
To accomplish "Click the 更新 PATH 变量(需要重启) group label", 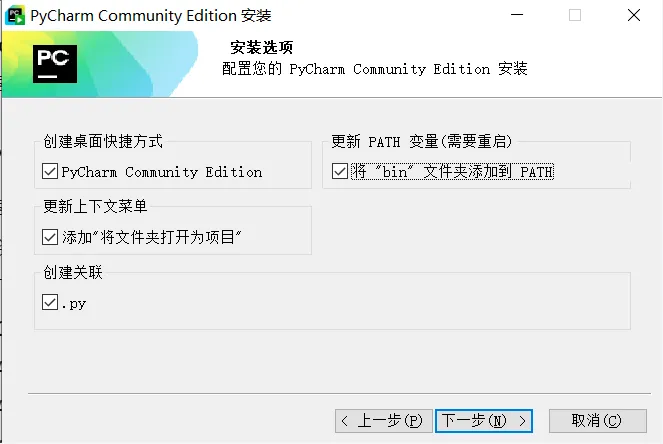I will 422,141.
